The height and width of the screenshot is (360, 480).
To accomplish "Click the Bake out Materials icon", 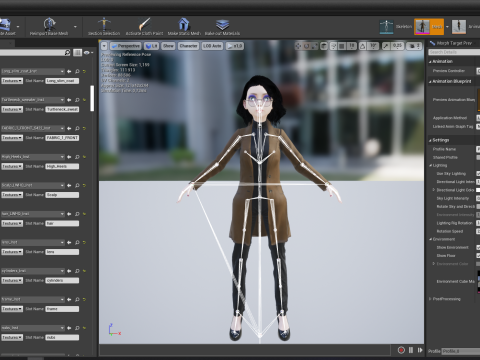I will tap(222, 24).
